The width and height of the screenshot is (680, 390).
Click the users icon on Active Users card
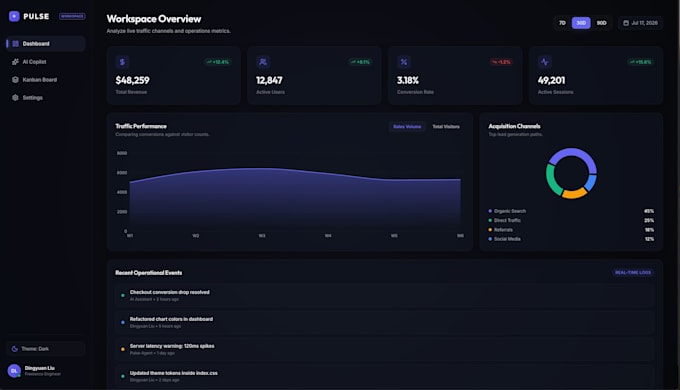coord(263,62)
